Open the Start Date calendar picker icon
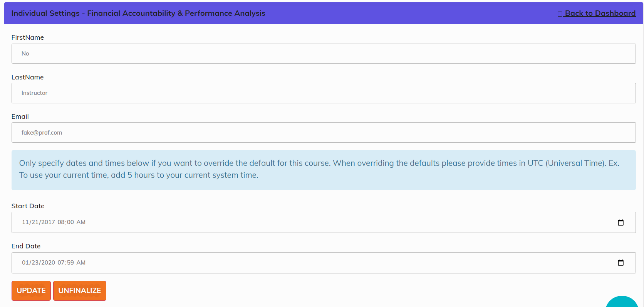 click(x=621, y=223)
